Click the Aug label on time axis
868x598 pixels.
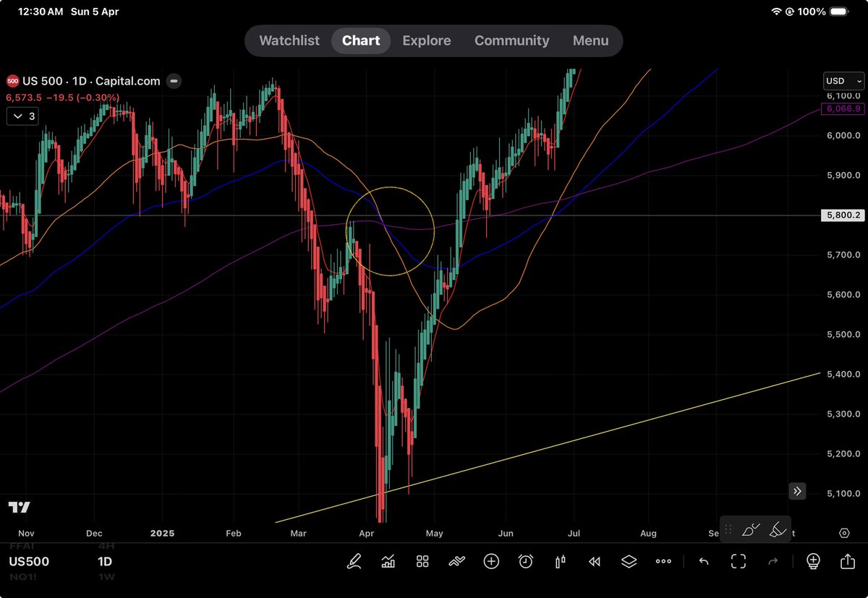(x=648, y=534)
